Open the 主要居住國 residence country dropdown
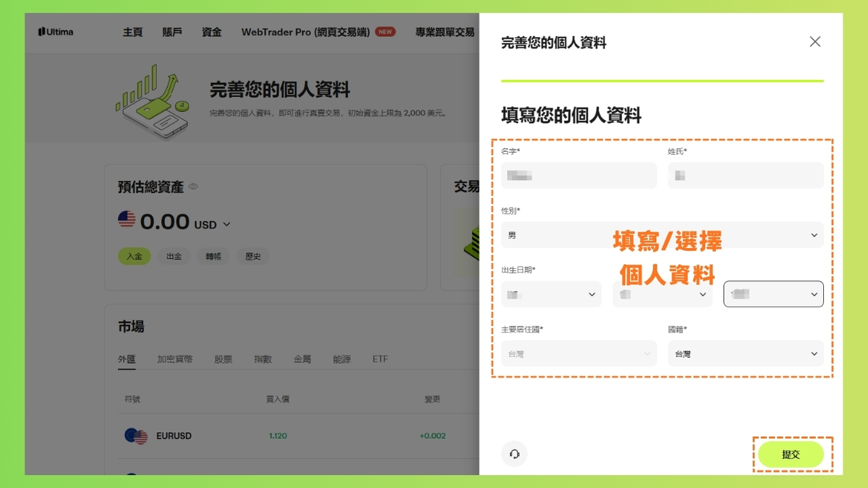 coord(579,354)
